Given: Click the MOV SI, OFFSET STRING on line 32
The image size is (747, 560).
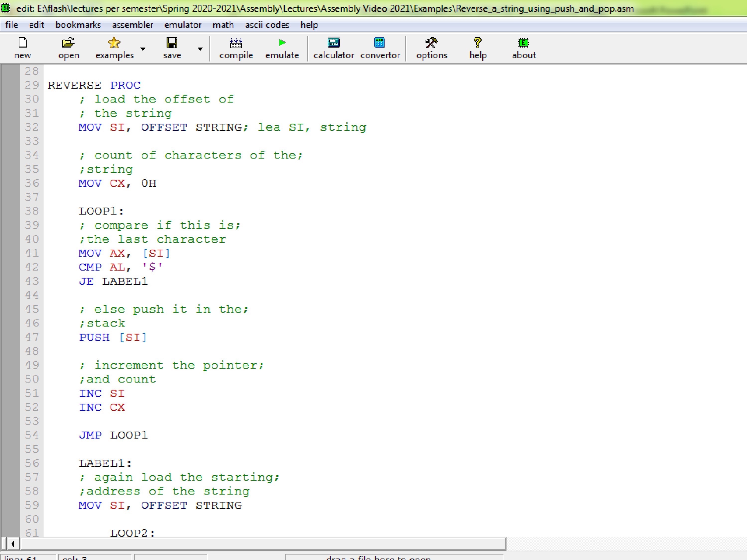Looking at the screenshot, I should [x=161, y=127].
